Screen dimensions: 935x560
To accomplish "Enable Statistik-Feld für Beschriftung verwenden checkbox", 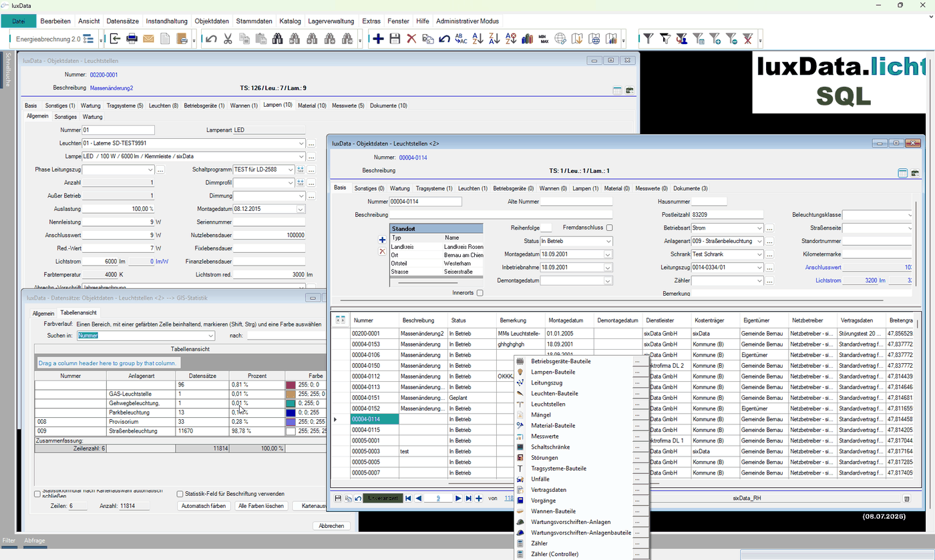I will pos(180,494).
